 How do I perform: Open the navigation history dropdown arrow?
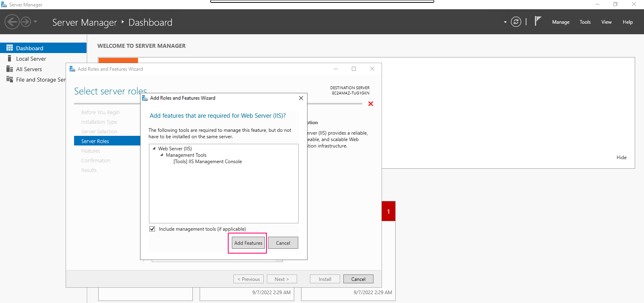[x=35, y=22]
